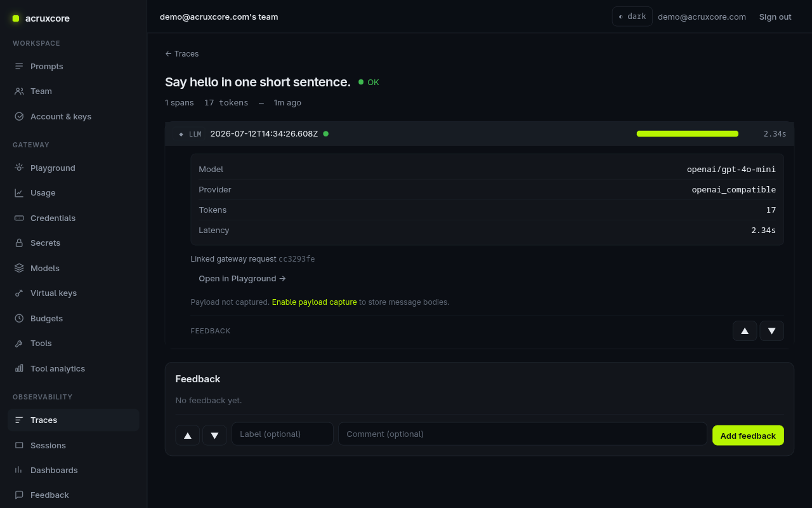Open Secrets via the lock icon
The image size is (812, 508).
coord(19,243)
